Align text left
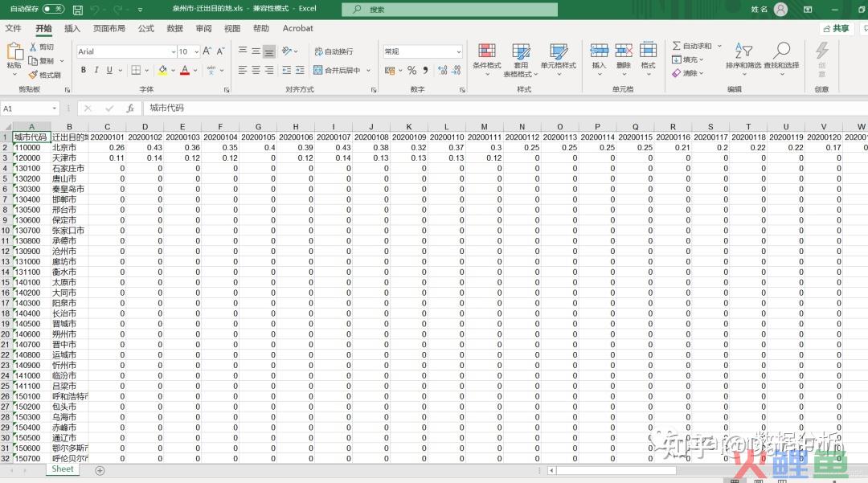 [243, 70]
